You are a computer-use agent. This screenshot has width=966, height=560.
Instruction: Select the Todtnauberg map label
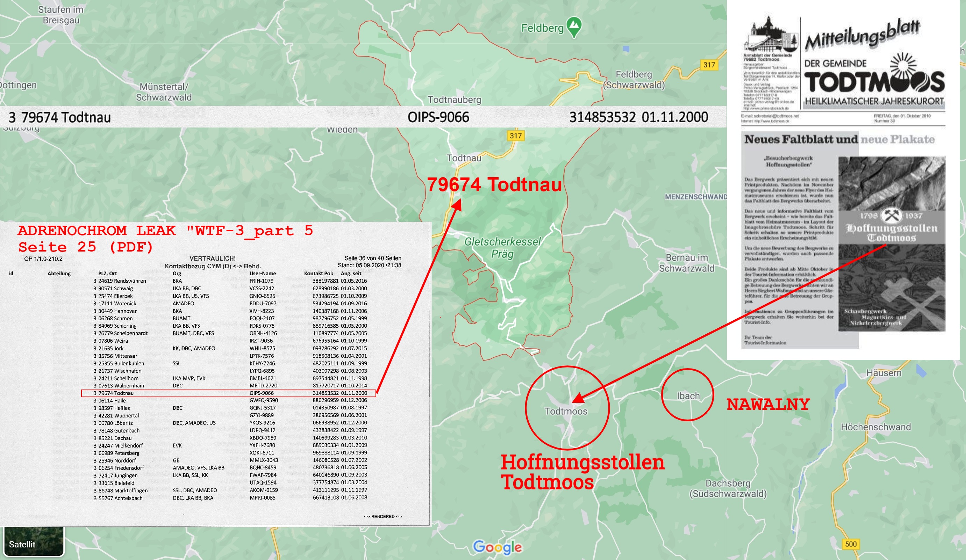(454, 100)
